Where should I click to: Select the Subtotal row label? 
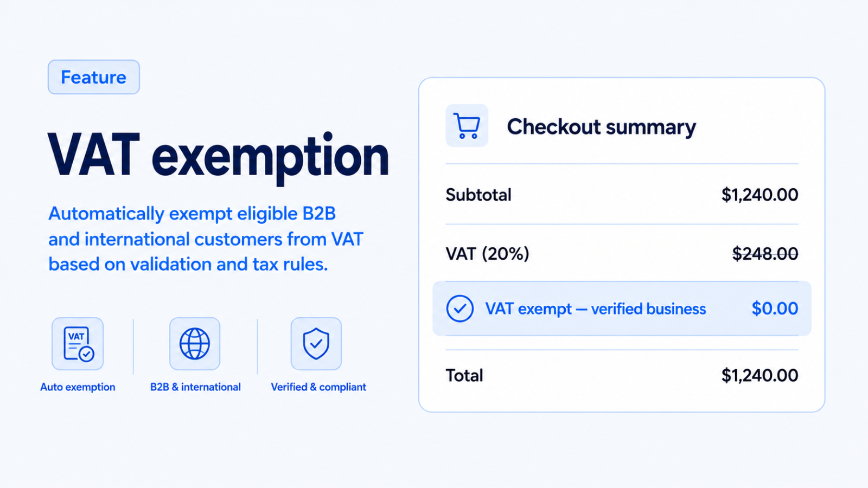click(x=478, y=195)
